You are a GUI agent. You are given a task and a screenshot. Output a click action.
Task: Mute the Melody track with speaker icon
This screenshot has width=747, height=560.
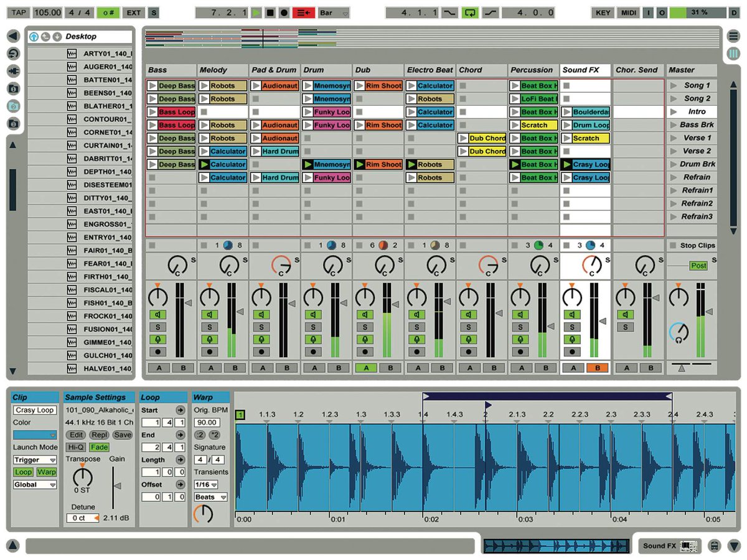click(209, 315)
